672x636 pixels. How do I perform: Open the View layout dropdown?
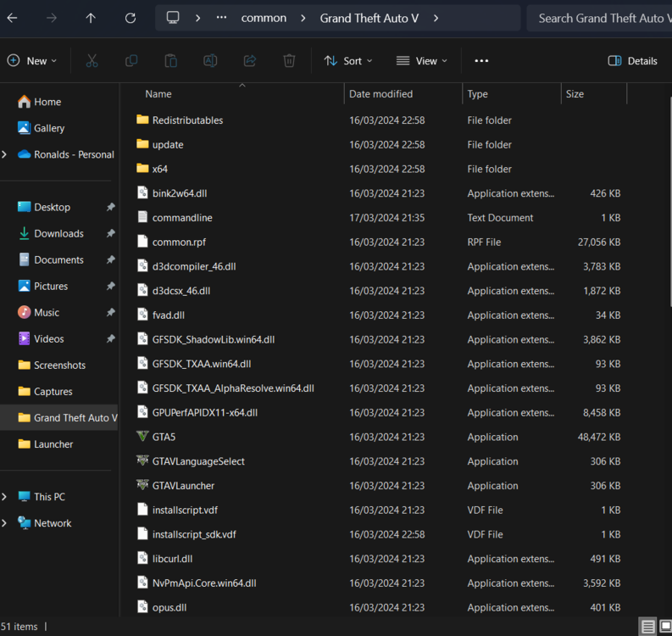tap(421, 61)
